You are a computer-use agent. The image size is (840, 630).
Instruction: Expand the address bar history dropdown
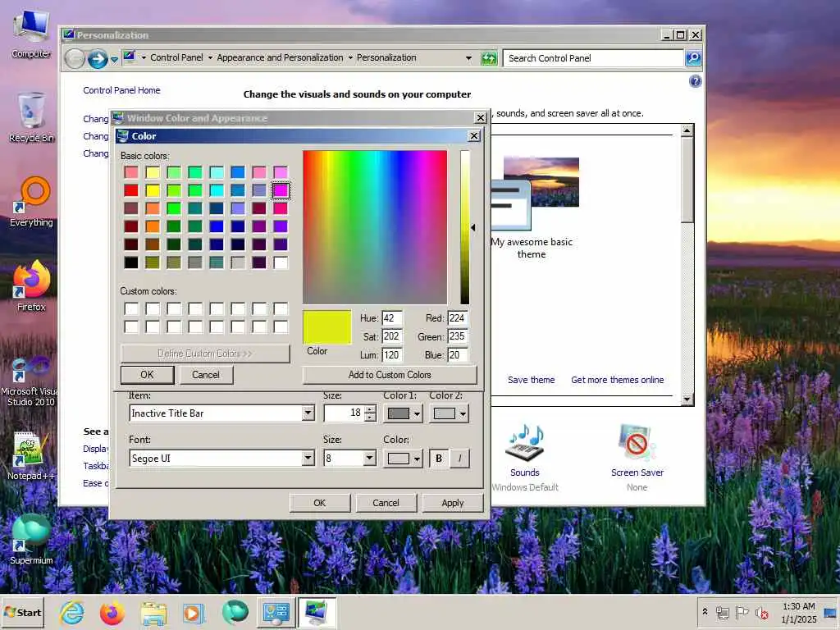(468, 58)
